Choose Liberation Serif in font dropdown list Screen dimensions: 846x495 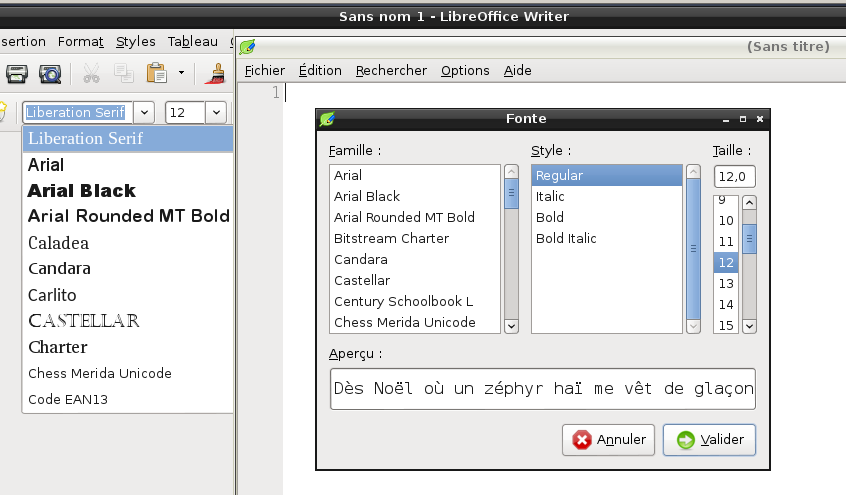click(x=128, y=139)
